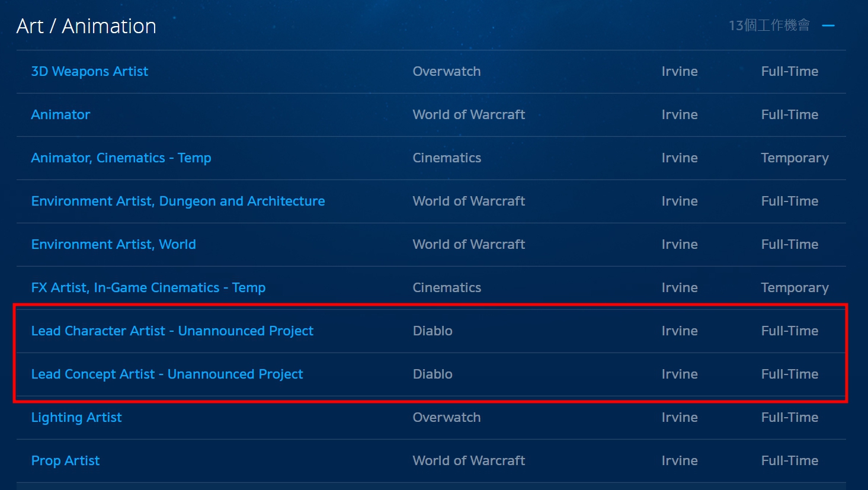Click Irvine in Lead Character Artist row

(680, 331)
